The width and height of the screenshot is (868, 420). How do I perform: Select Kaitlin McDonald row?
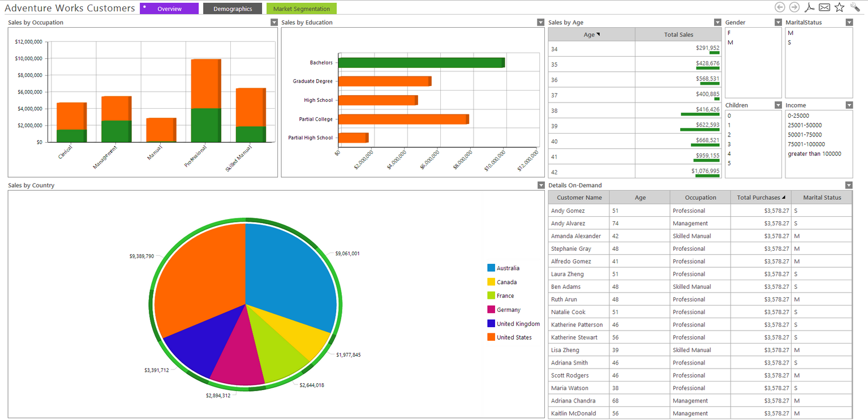(x=700, y=414)
